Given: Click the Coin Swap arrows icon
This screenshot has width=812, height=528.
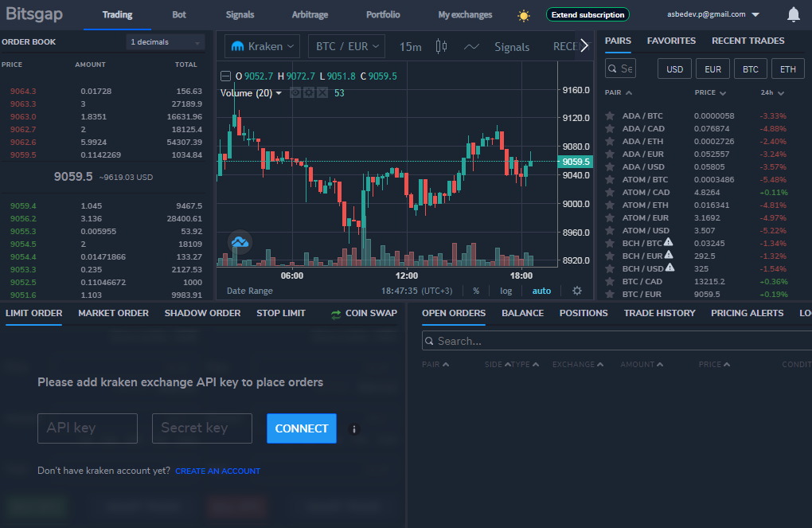Looking at the screenshot, I should tap(336, 314).
